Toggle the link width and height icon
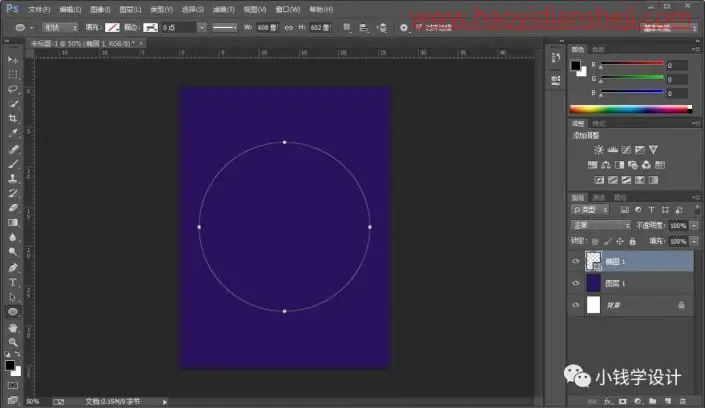 tap(289, 28)
